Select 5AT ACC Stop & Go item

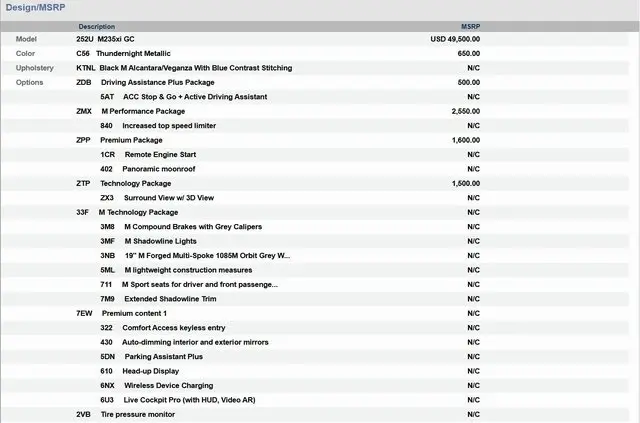pyautogui.click(x=183, y=97)
